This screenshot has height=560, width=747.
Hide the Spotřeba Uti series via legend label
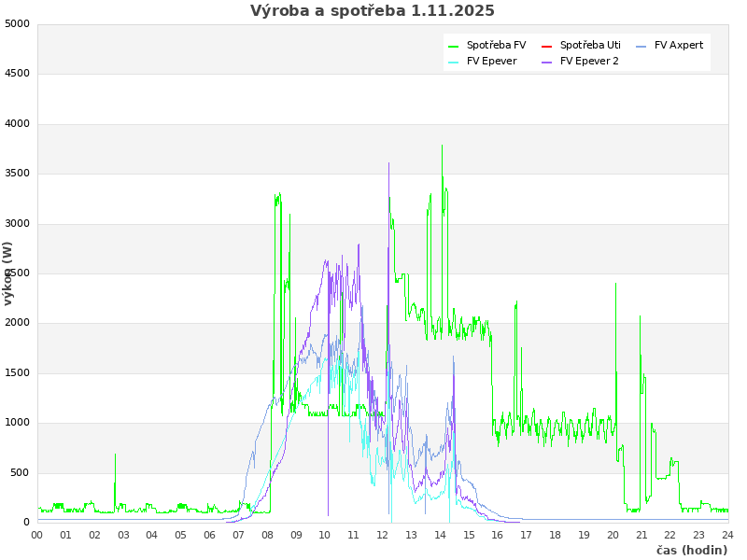click(x=590, y=45)
